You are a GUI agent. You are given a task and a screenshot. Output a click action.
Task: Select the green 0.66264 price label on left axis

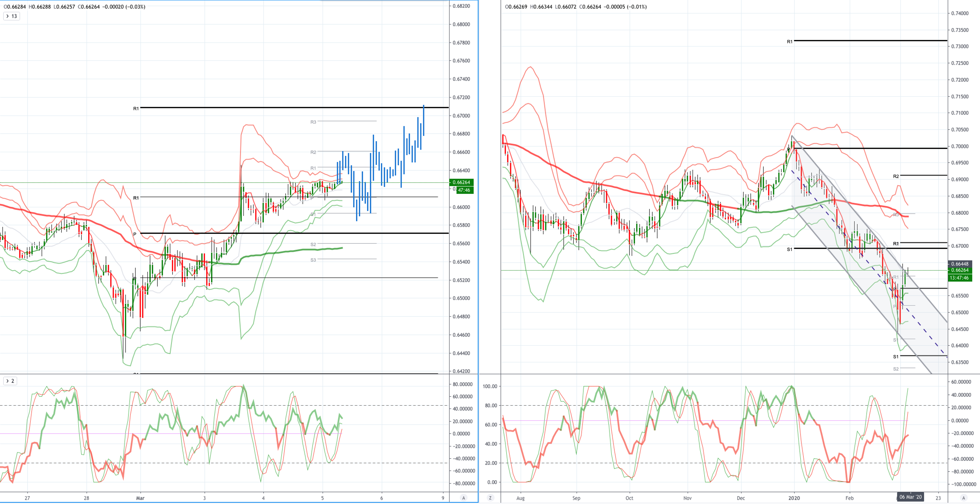pos(461,182)
